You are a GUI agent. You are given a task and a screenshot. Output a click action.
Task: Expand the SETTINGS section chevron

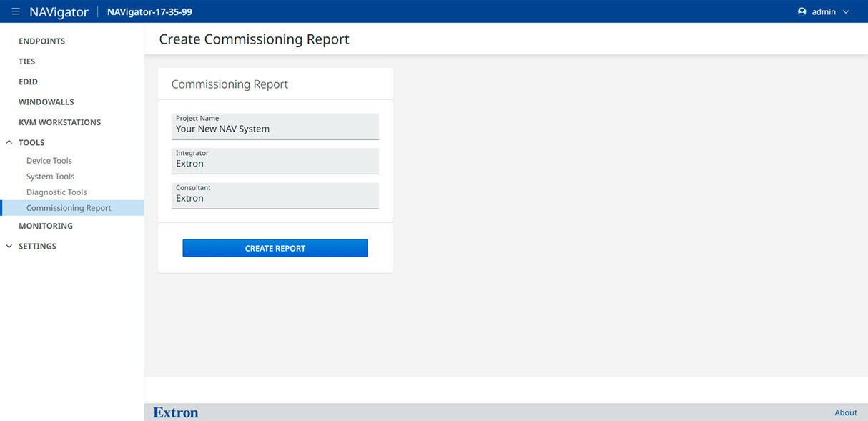9,247
